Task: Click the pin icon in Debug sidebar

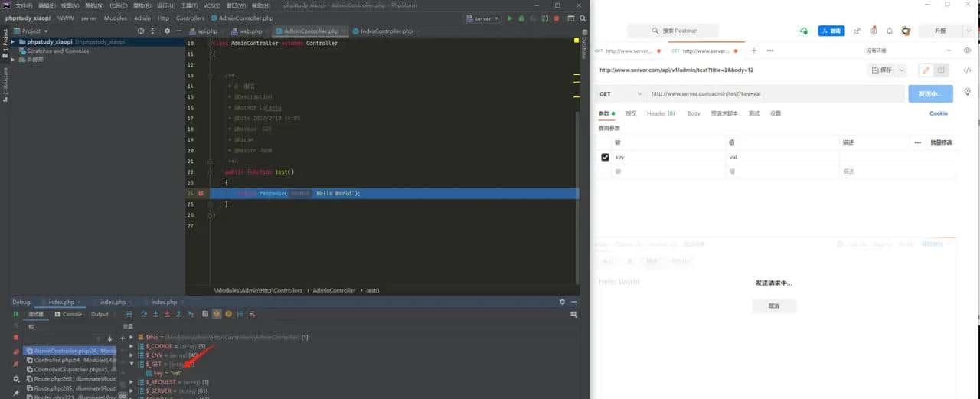Action: [16, 392]
